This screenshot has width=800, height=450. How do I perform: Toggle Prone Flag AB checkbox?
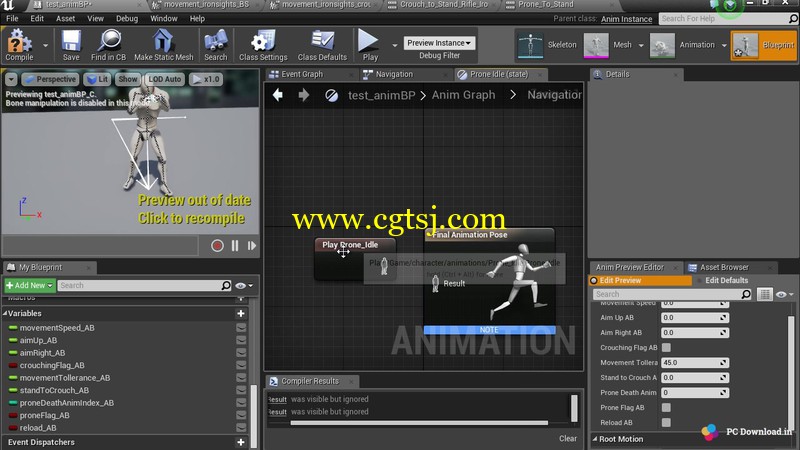click(666, 408)
